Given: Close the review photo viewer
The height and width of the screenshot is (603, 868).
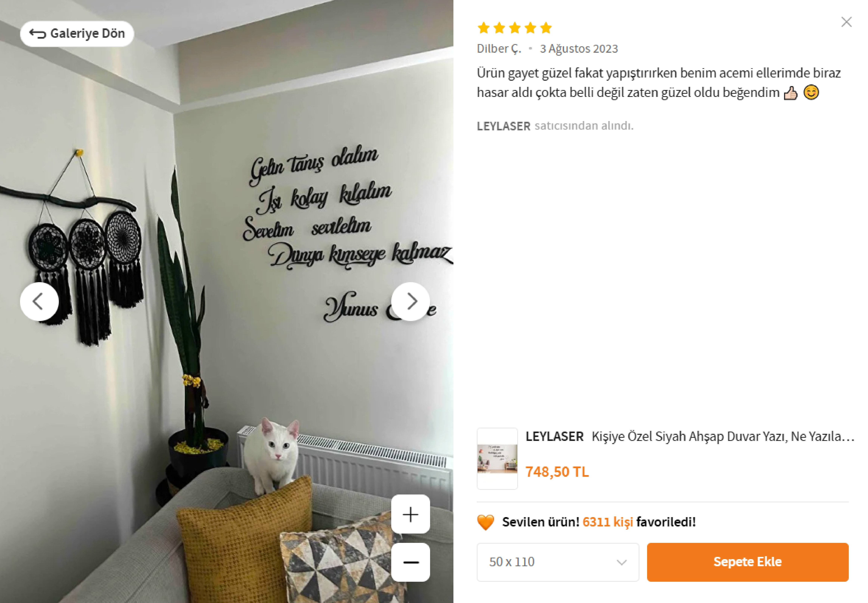Looking at the screenshot, I should [847, 22].
